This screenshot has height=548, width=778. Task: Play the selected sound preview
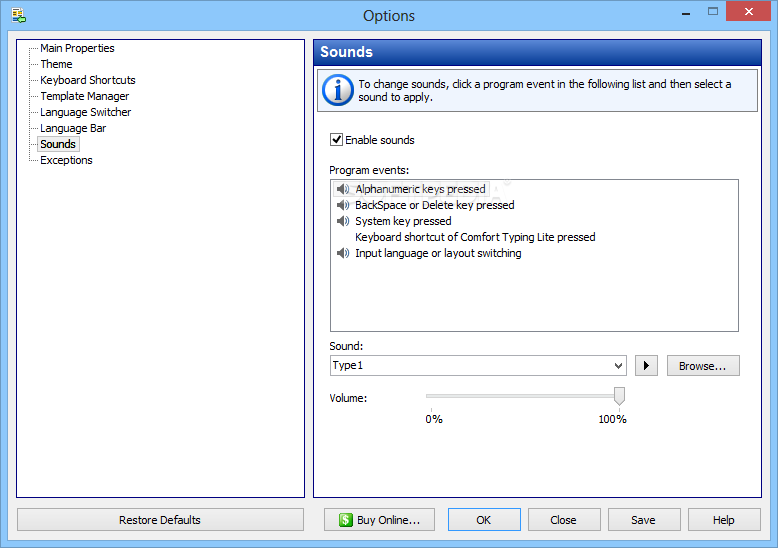[x=646, y=366]
